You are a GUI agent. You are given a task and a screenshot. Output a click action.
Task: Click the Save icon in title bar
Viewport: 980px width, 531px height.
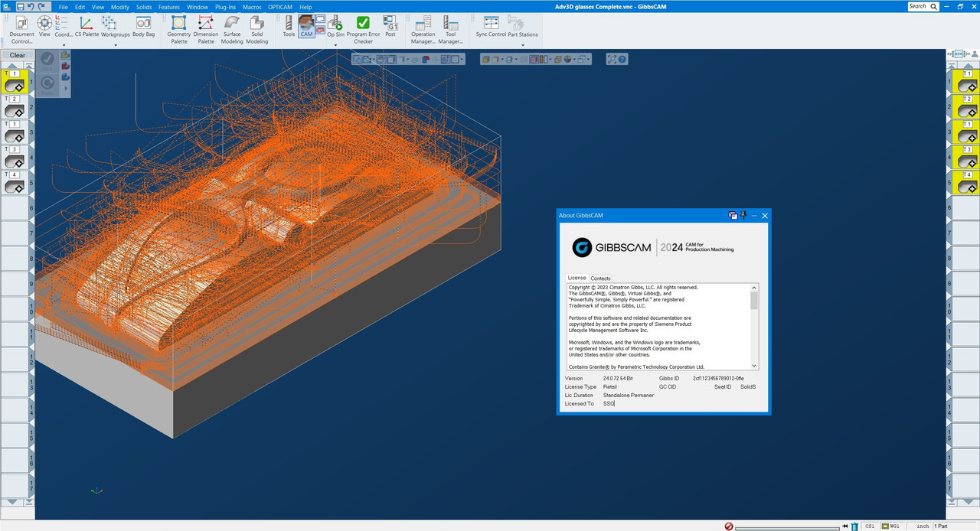19,6
